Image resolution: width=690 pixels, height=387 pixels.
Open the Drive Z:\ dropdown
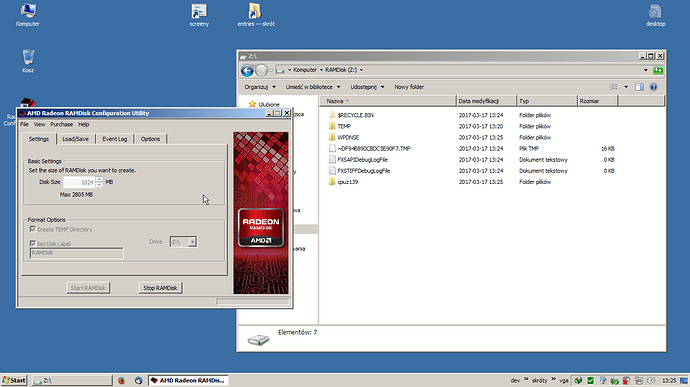pos(192,242)
